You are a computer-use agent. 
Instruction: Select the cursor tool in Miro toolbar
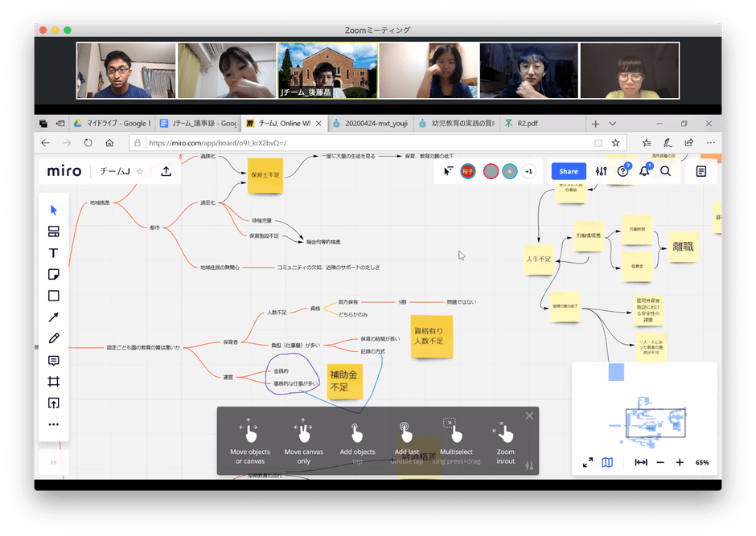54,210
